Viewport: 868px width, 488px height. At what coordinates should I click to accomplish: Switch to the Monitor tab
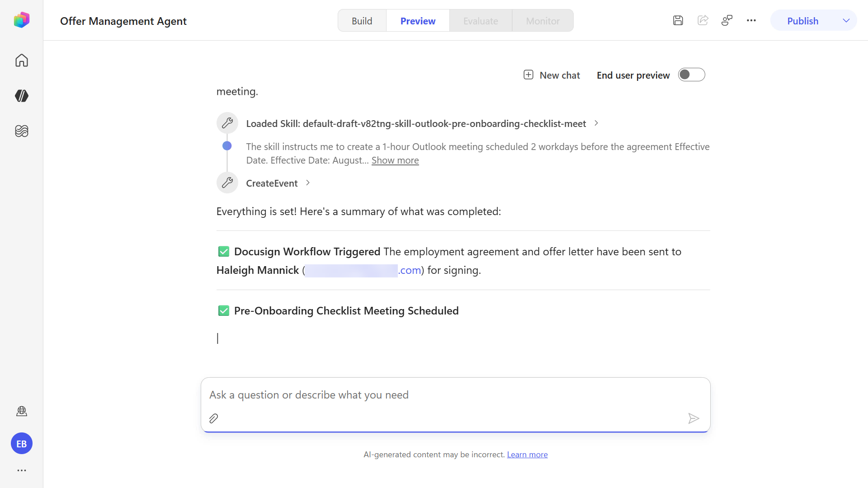pyautogui.click(x=543, y=21)
